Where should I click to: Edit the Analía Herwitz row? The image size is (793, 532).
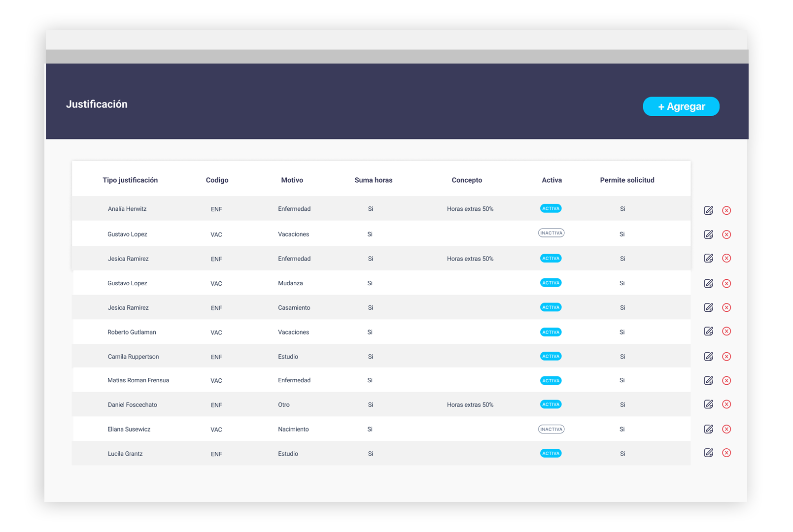[708, 210]
